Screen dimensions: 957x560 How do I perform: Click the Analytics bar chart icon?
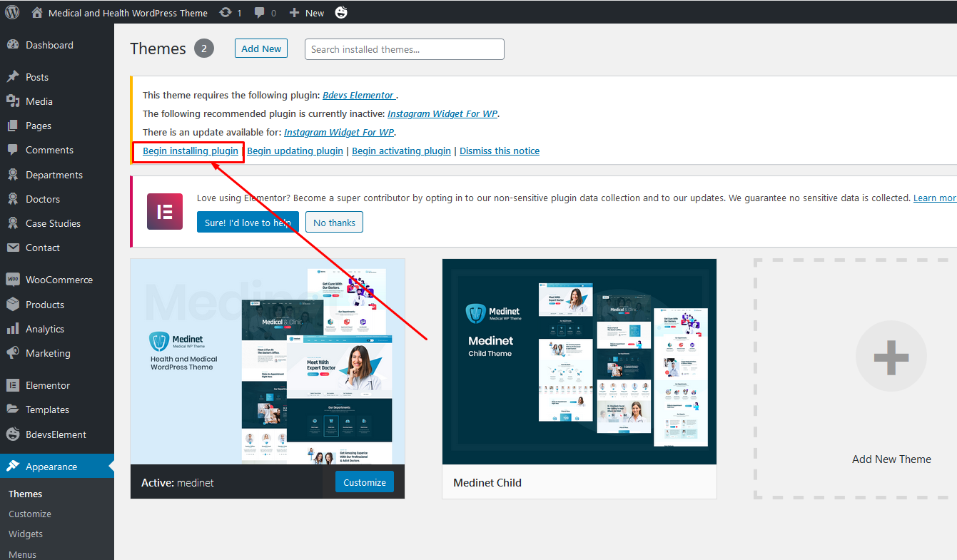coord(13,329)
